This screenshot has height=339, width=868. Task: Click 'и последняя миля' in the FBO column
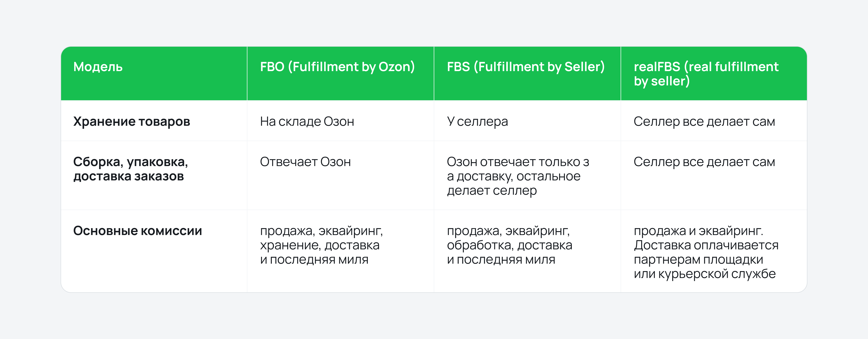tap(314, 260)
